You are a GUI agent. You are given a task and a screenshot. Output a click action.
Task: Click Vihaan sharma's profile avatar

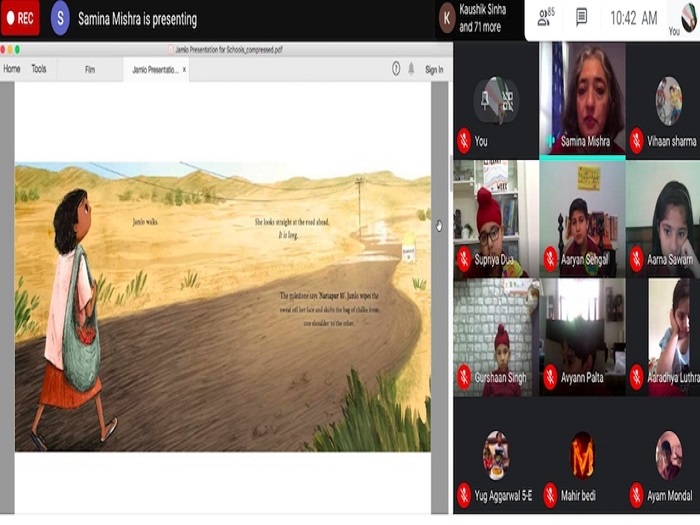pos(668,101)
